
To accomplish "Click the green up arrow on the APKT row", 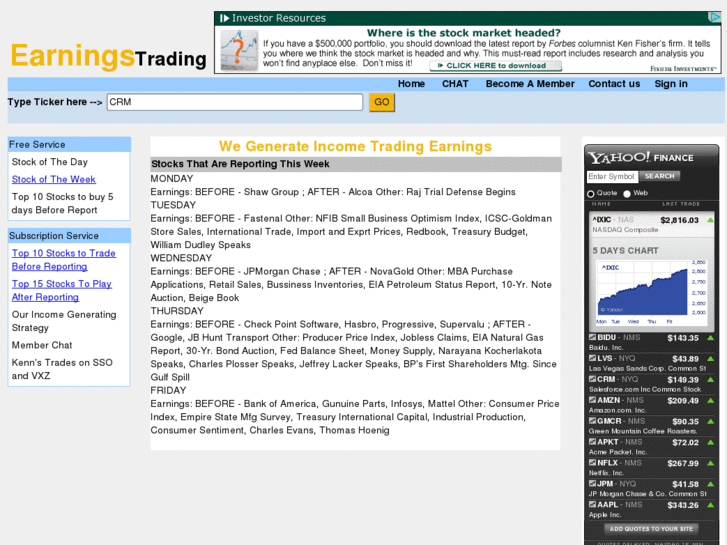I will (710, 442).
